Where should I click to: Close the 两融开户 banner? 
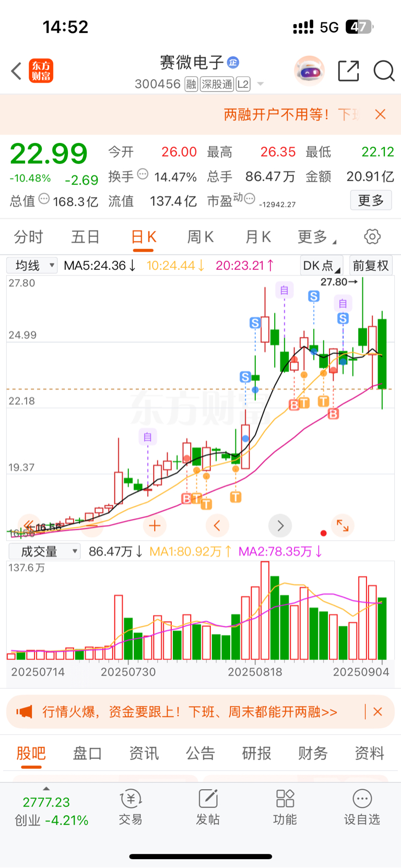pos(381,114)
